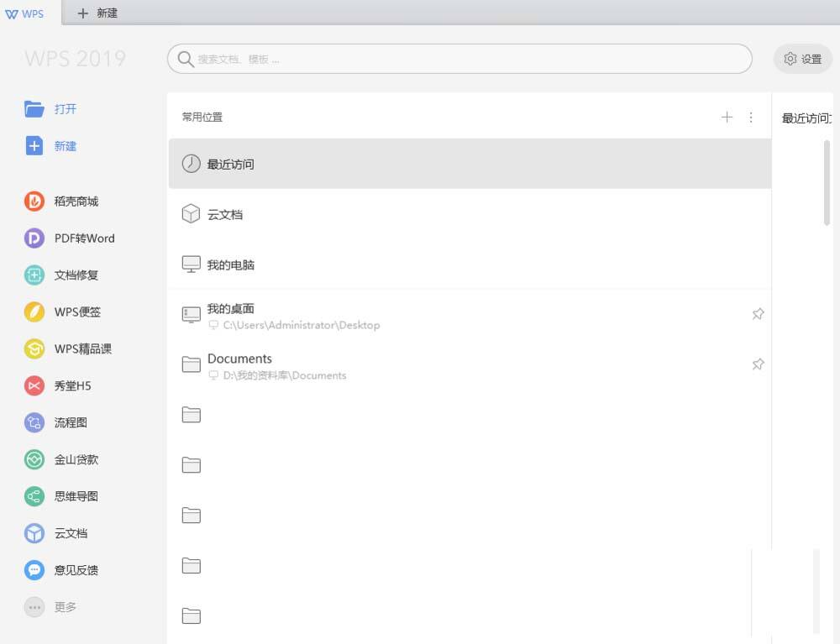Click the 打开 folder icon

34,109
